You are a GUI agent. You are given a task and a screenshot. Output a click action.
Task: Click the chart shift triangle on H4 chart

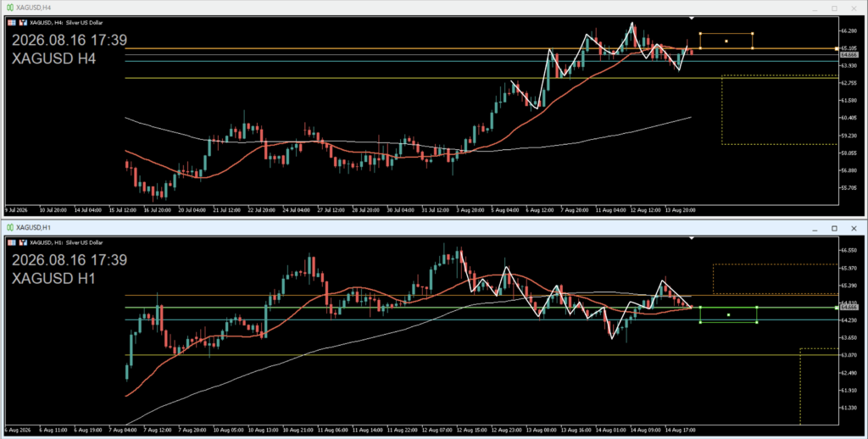[x=692, y=19]
